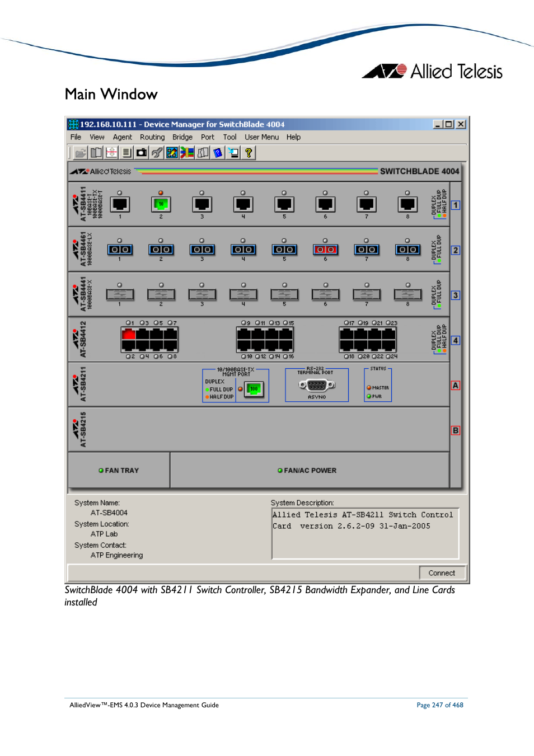This screenshot has height=756, width=534.
Task: Click the open book toolbar icon
Action: click(96, 152)
